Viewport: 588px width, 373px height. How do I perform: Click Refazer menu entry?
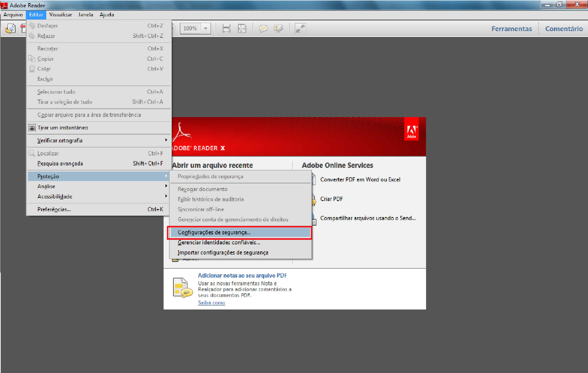pyautogui.click(x=99, y=36)
